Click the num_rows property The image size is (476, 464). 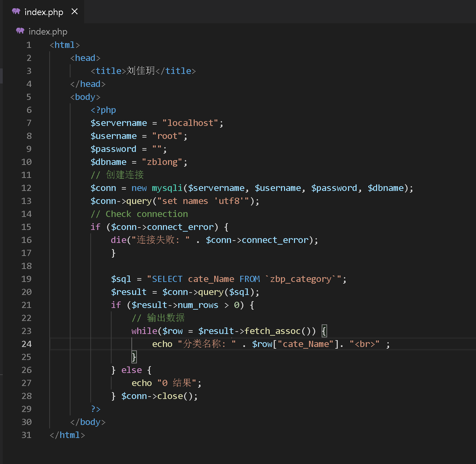pos(198,305)
